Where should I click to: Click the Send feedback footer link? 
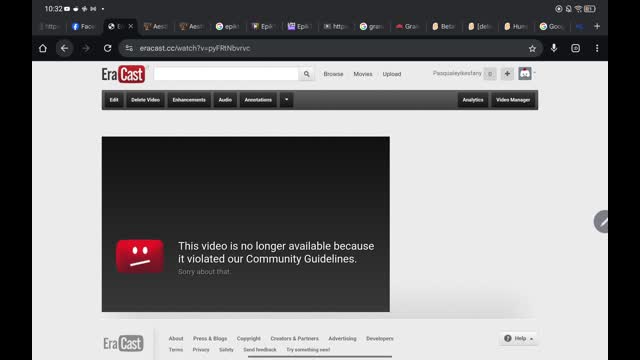[260, 350]
